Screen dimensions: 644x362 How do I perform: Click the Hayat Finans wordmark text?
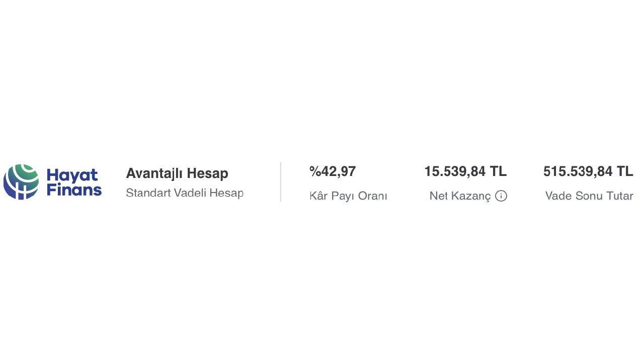coord(74,183)
